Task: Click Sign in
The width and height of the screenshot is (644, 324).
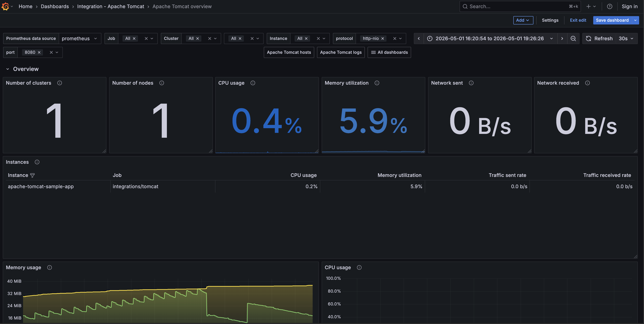Action: coord(629,7)
